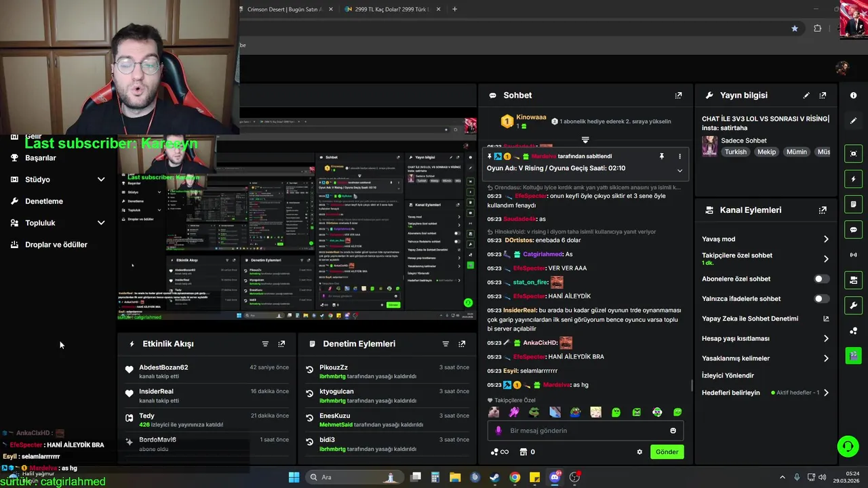Click the Mümin stream tag

(x=797, y=152)
